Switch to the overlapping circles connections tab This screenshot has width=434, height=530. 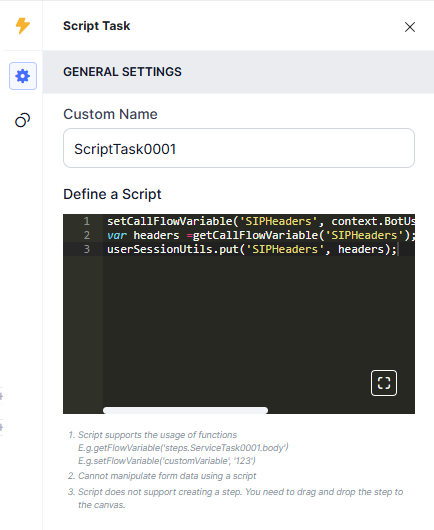pyautogui.click(x=23, y=120)
